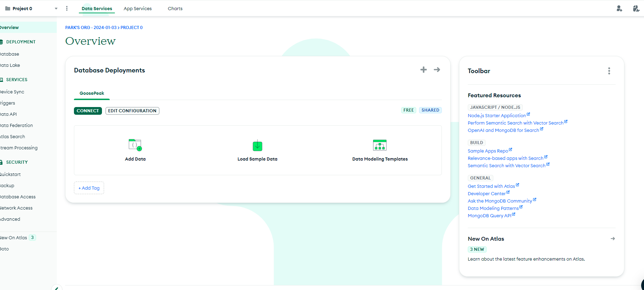Click the arrow icon in Database Deployments
This screenshot has width=644, height=290.
[x=437, y=70]
